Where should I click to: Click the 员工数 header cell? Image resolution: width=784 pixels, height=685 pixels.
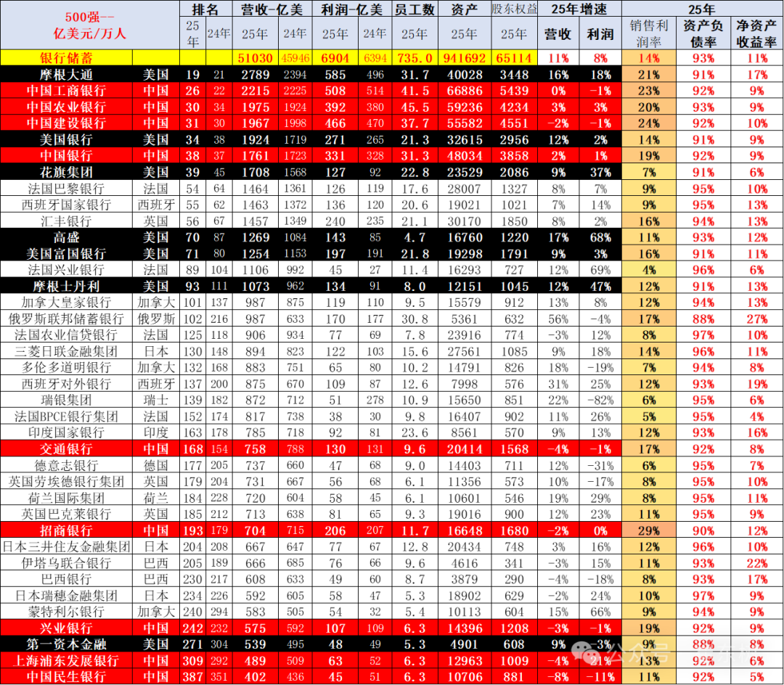[x=414, y=9]
